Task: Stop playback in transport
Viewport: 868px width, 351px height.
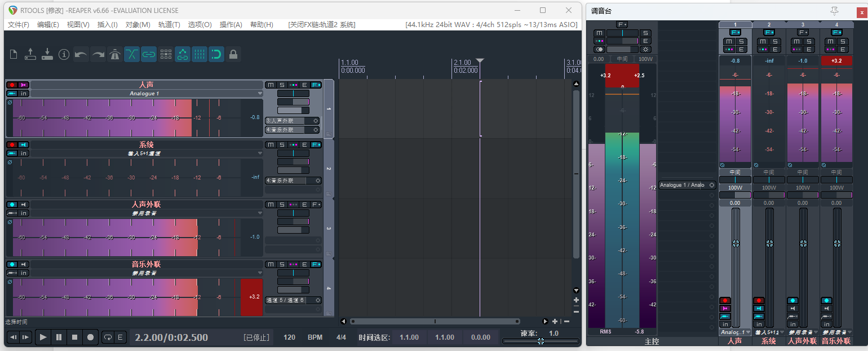Action: pos(74,337)
